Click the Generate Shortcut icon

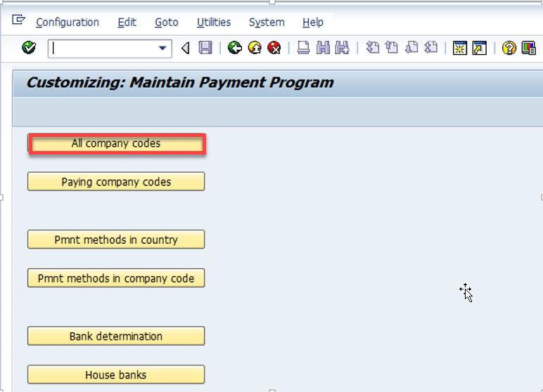tap(480, 48)
